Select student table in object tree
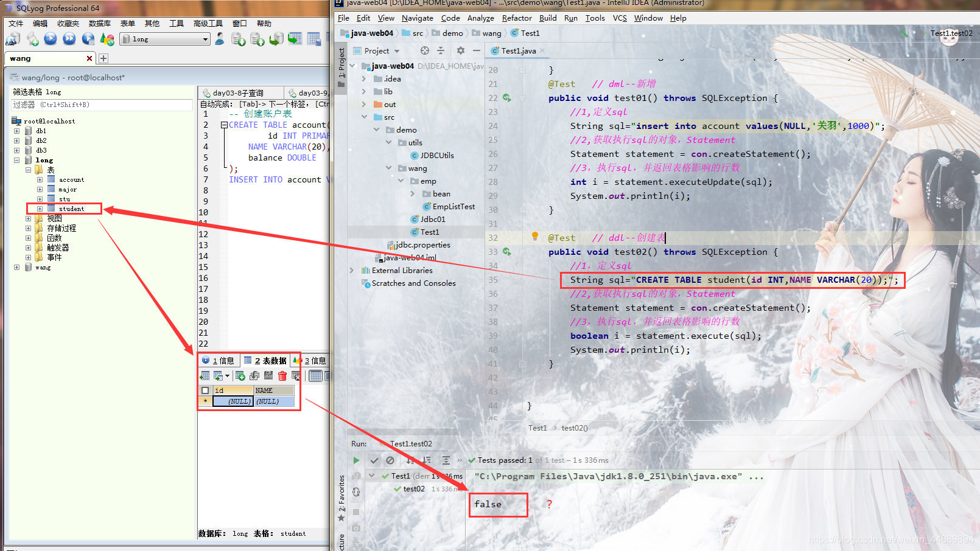980x551 pixels. [x=72, y=209]
